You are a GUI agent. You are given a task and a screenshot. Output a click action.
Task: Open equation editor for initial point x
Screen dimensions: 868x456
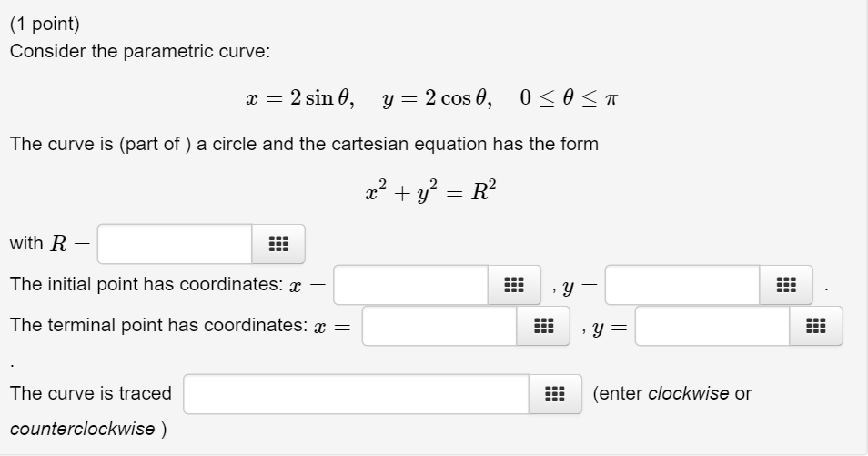[x=514, y=285]
